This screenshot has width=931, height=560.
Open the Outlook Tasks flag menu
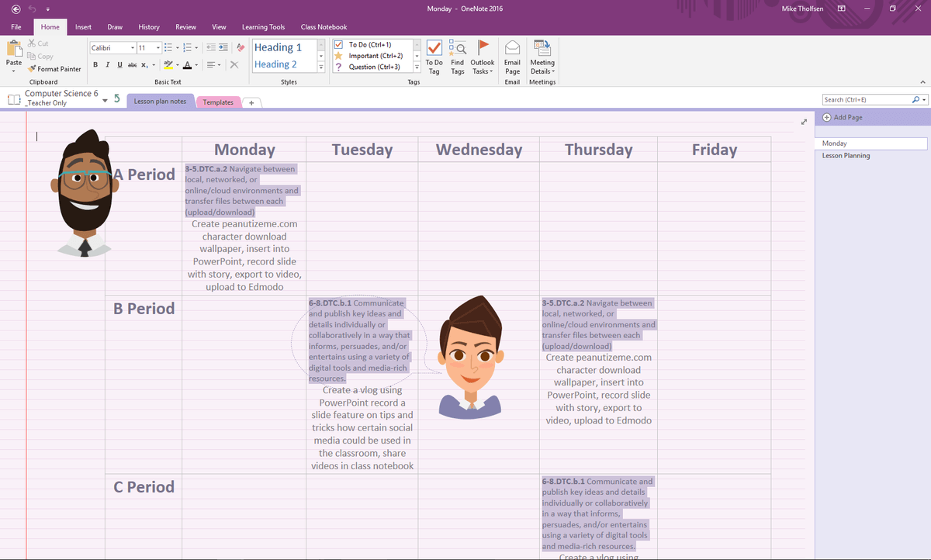click(483, 57)
